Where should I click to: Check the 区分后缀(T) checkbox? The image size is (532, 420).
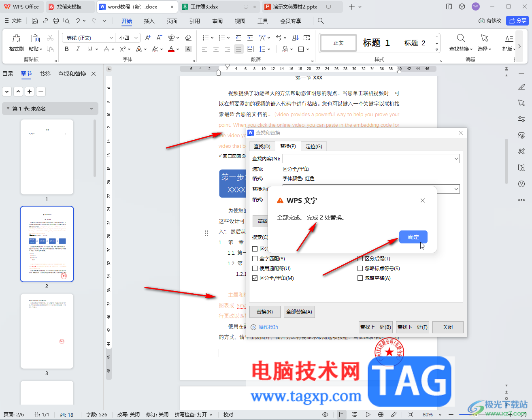(360, 258)
